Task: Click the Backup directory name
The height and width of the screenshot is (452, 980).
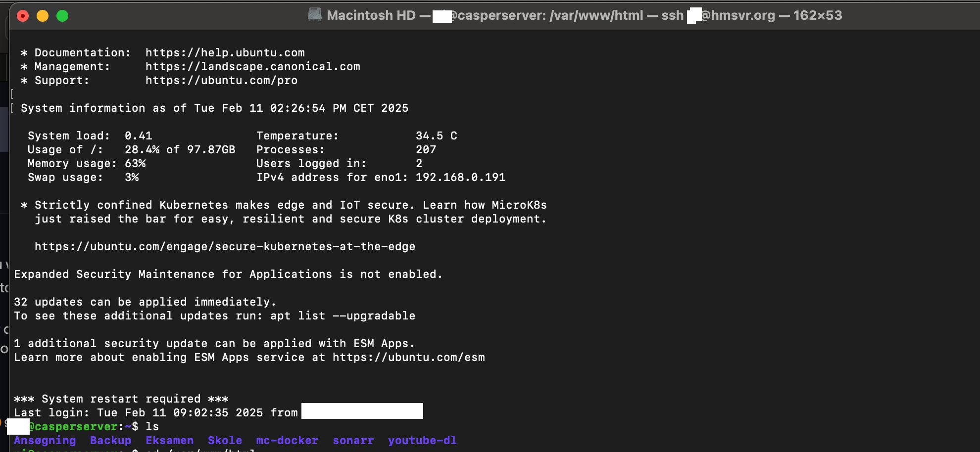Action: pos(111,440)
